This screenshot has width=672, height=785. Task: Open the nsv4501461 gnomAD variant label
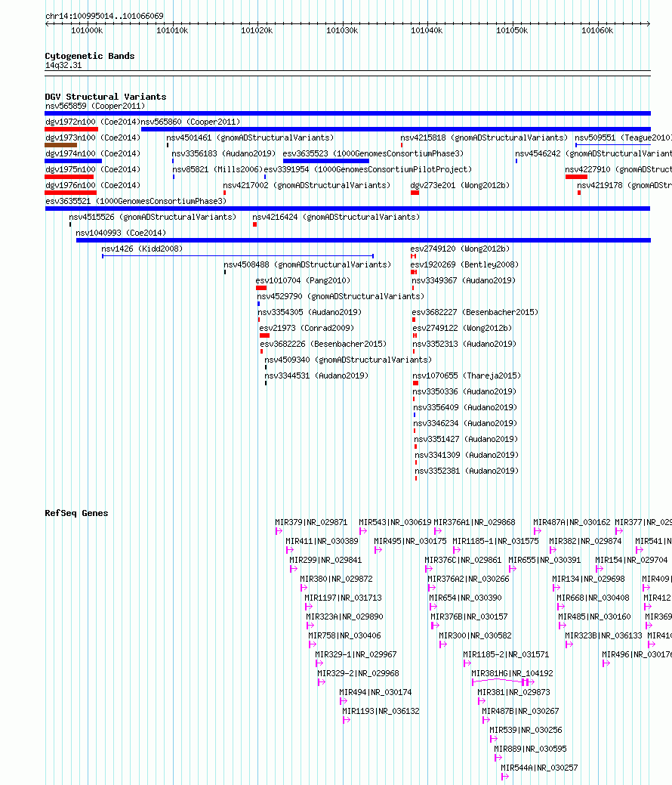pyautogui.click(x=250, y=138)
